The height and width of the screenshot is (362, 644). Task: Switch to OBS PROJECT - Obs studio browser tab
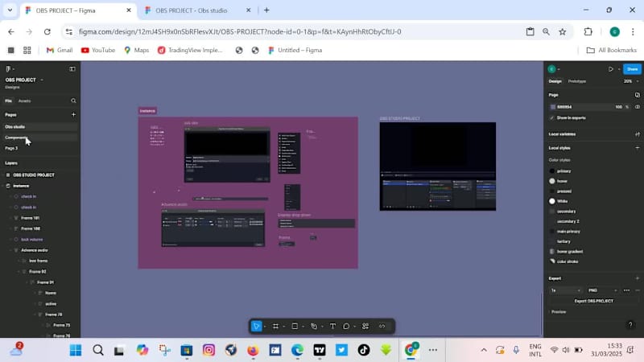[x=192, y=10]
